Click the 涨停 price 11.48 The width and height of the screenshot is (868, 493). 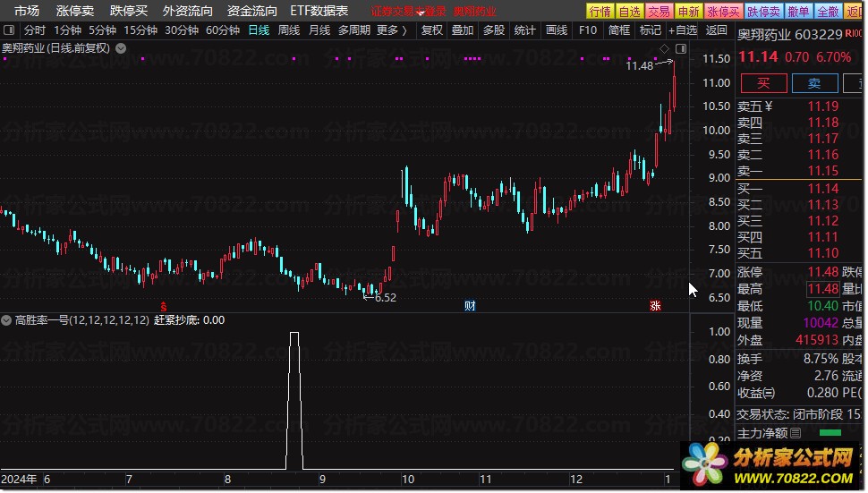coord(822,272)
